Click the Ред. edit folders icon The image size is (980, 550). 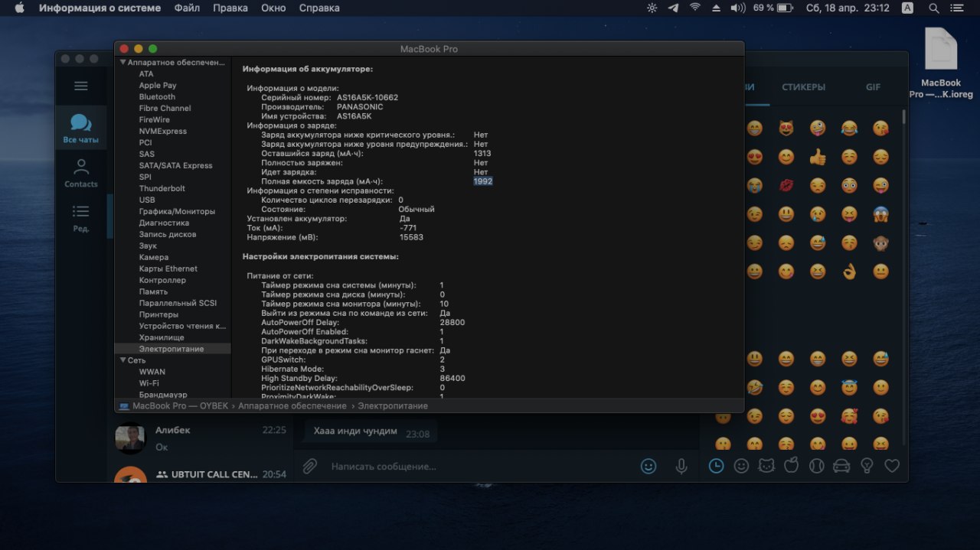pyautogui.click(x=80, y=217)
